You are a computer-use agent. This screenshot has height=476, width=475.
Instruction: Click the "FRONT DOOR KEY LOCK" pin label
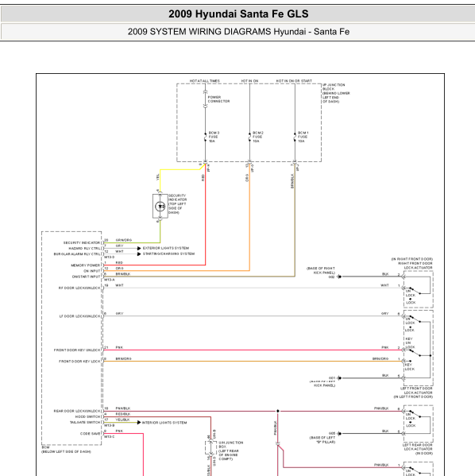point(79,362)
